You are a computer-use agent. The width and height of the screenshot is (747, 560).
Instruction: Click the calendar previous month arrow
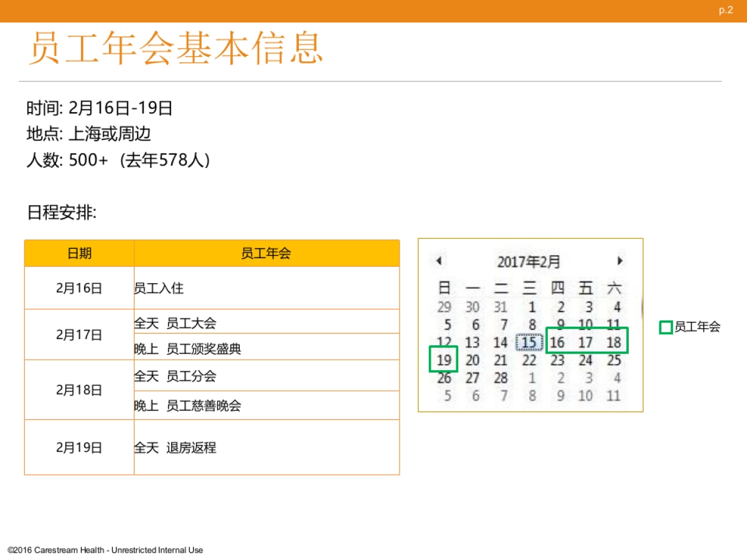439,261
